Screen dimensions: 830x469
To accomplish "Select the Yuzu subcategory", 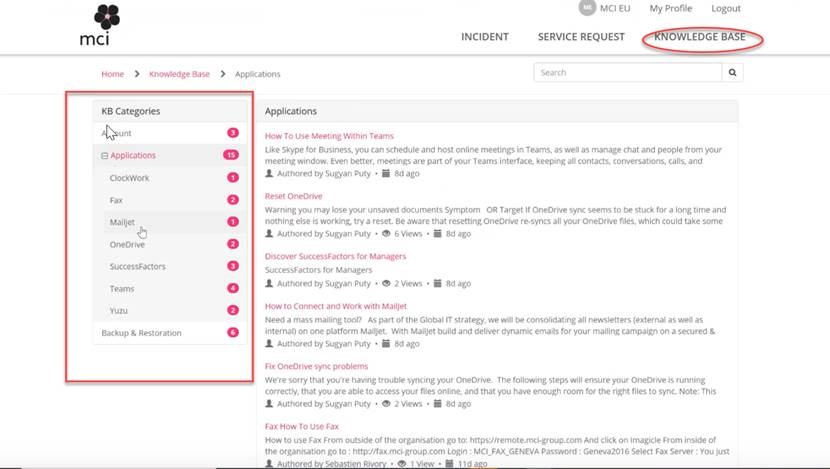I will click(119, 311).
